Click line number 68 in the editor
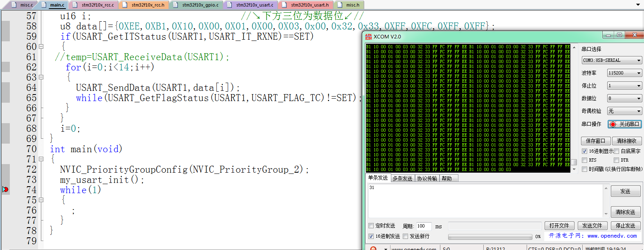 [31, 128]
